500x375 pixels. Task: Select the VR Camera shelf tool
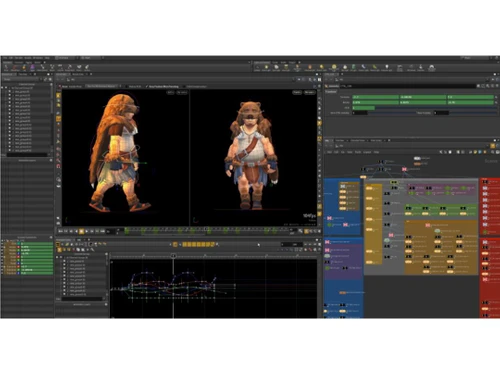pyautogui.click(x=411, y=68)
